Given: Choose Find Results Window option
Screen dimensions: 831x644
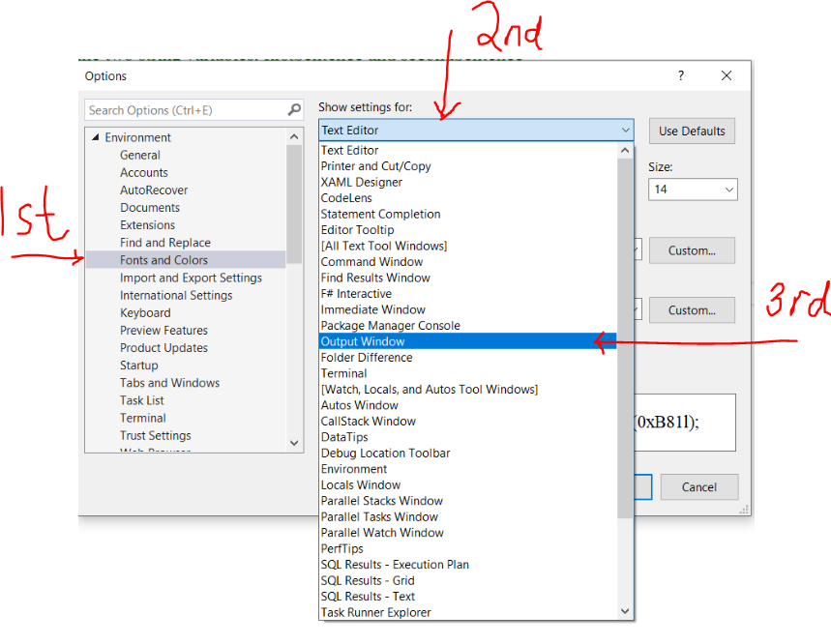Looking at the screenshot, I should [468, 278].
